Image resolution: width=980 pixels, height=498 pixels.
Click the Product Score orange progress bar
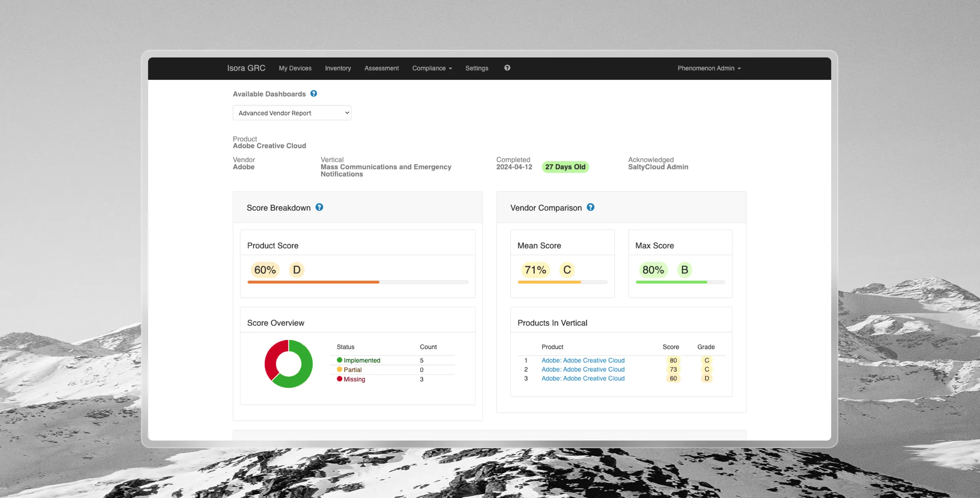(313, 282)
